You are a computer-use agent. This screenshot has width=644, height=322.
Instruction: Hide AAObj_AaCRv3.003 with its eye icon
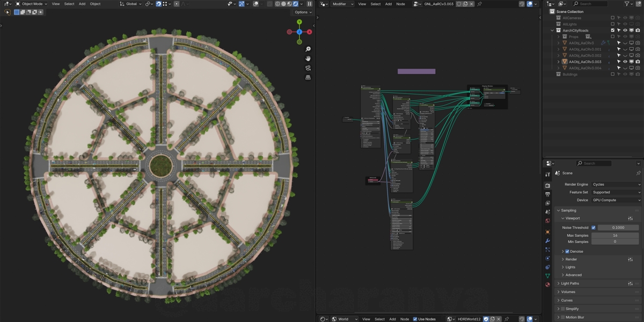coord(625,62)
